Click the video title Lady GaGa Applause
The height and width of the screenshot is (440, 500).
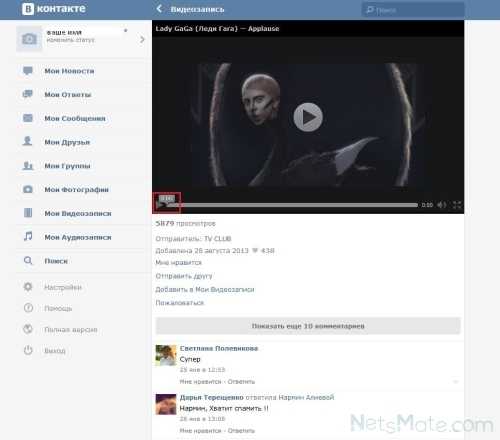point(217,28)
